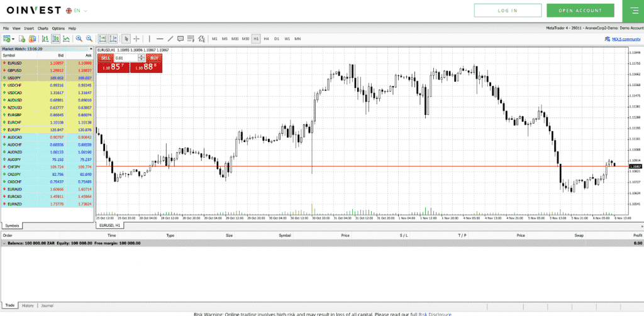Select the Fibonacci retracement tool
The width and height of the screenshot is (644, 316).
click(191, 38)
